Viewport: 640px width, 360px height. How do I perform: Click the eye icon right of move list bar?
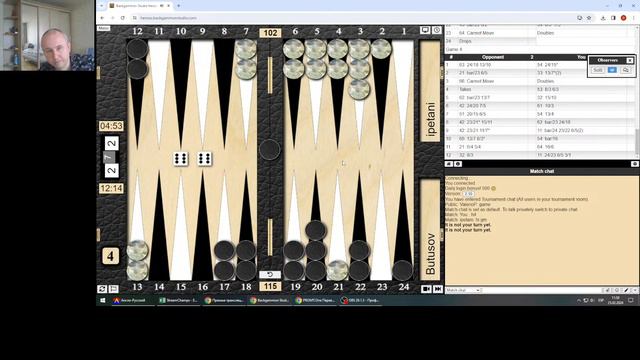click(635, 164)
